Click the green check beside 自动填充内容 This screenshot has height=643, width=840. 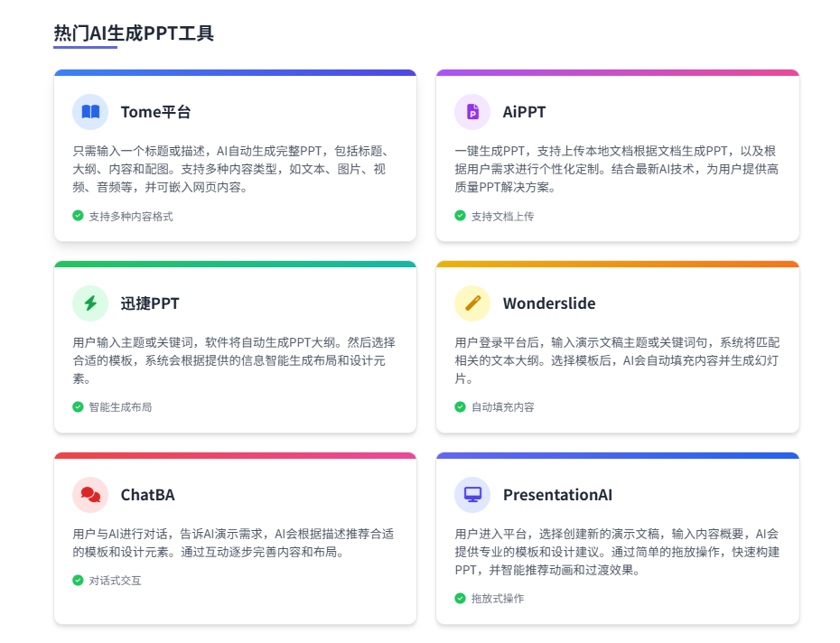(460, 406)
